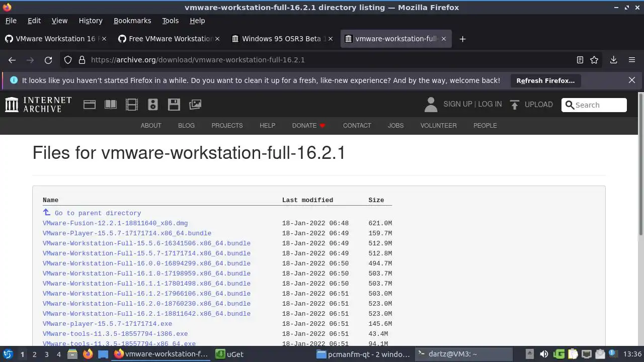Viewport: 644px width, 362px height.
Task: Click the Internet Archive logo
Action: pyautogui.click(x=38, y=105)
